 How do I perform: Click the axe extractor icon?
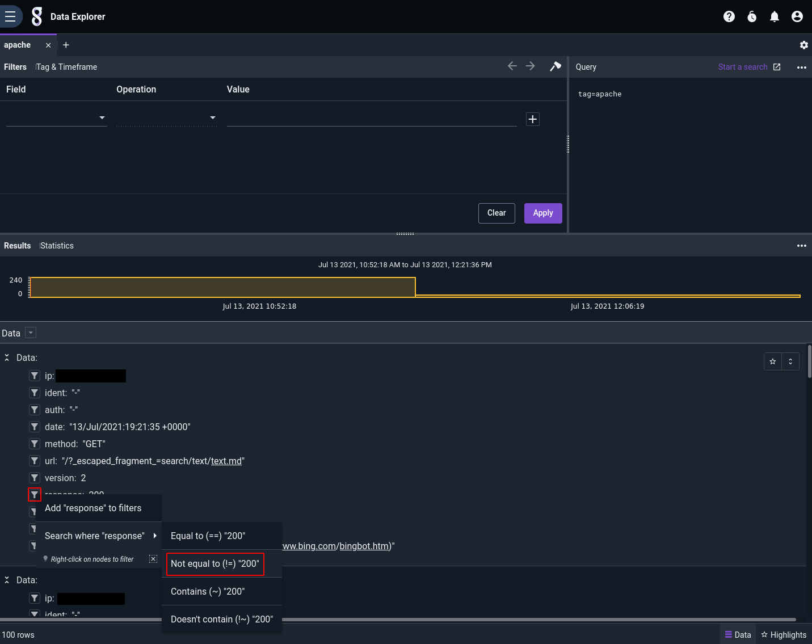pyautogui.click(x=556, y=66)
